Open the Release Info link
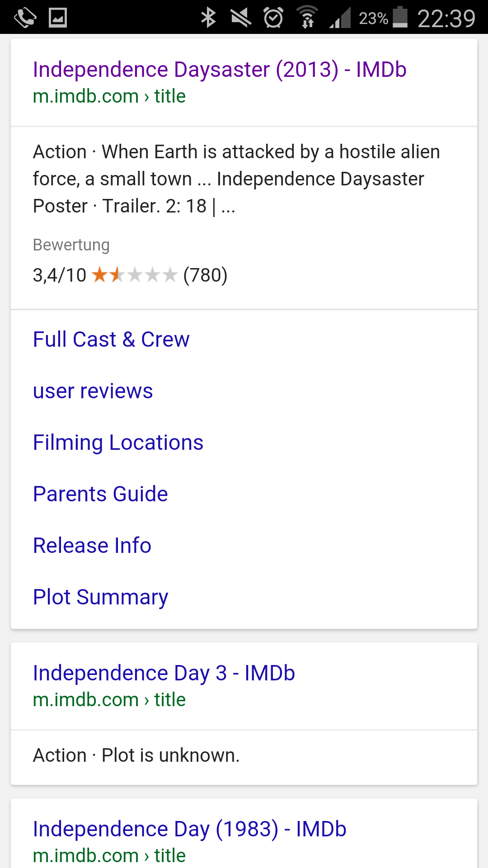The image size is (488, 868). coord(92,546)
